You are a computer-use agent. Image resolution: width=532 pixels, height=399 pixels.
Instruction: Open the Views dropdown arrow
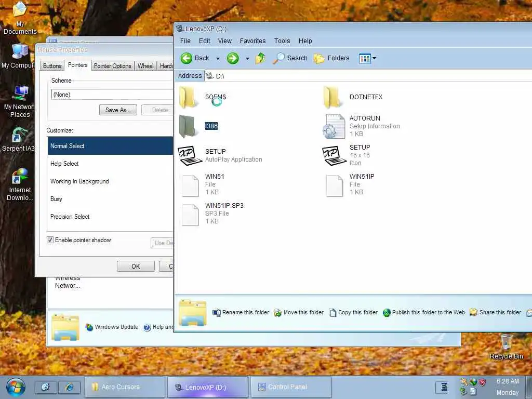point(374,58)
